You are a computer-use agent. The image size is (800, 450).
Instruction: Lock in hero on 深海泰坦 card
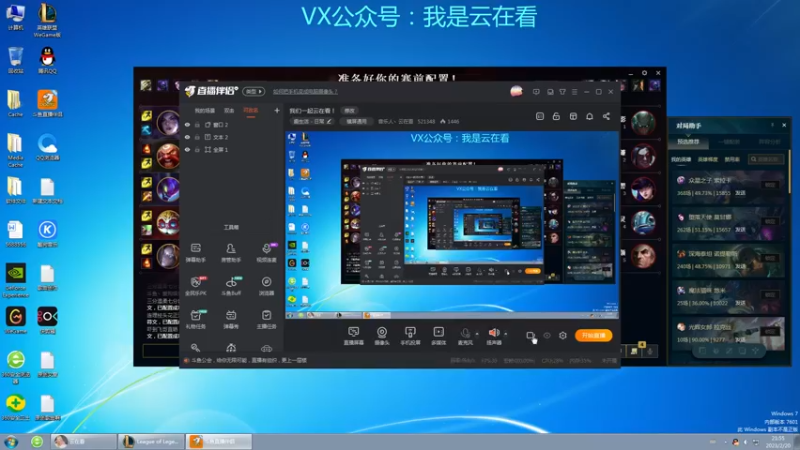[770, 258]
